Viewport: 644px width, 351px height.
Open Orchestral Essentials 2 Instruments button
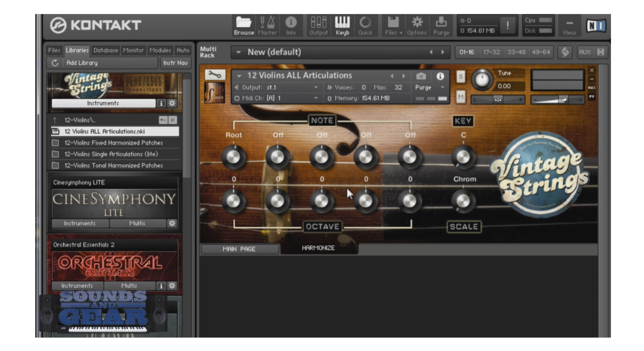[x=77, y=286]
